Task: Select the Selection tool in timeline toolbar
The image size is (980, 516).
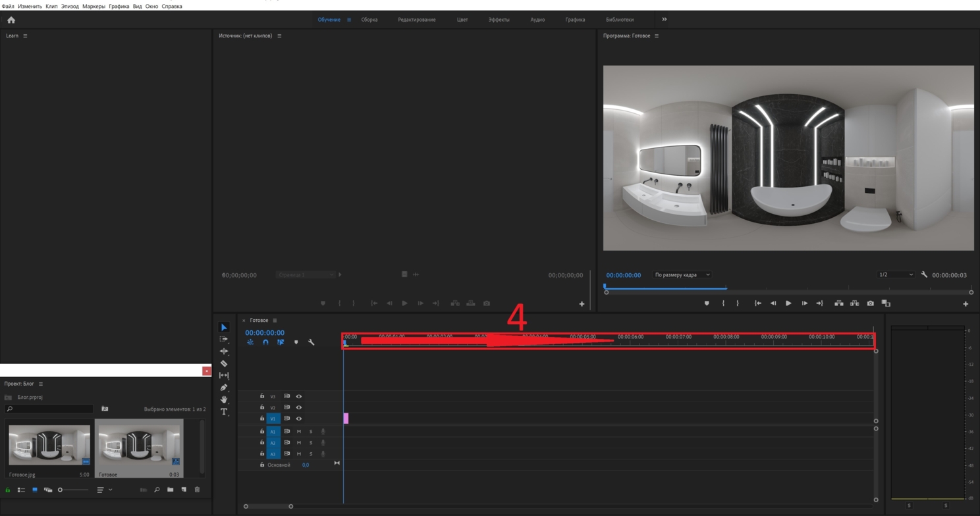Action: tap(224, 327)
